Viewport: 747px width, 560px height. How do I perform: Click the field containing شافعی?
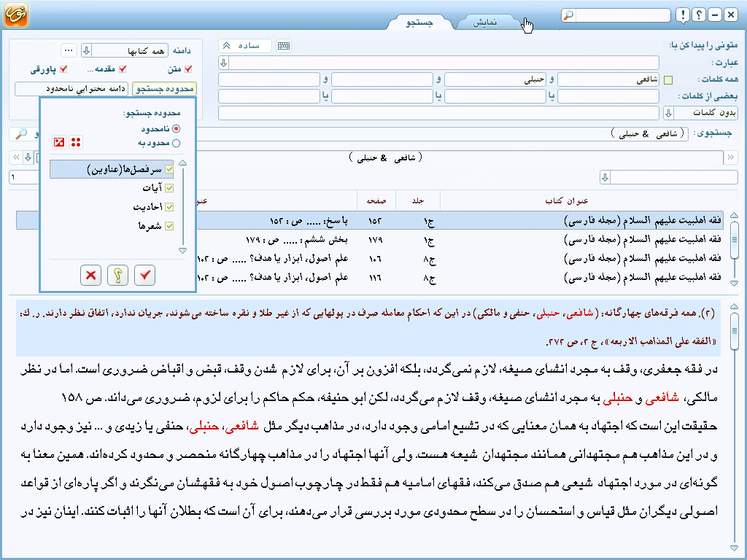point(608,79)
